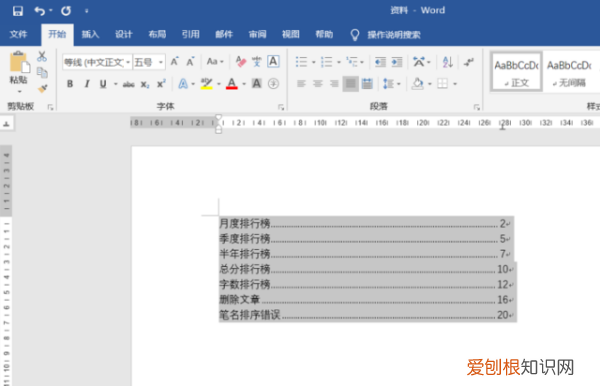Viewport: 600px width, 386px height.
Task: Switch to the 审阅 tab
Action: (x=258, y=34)
